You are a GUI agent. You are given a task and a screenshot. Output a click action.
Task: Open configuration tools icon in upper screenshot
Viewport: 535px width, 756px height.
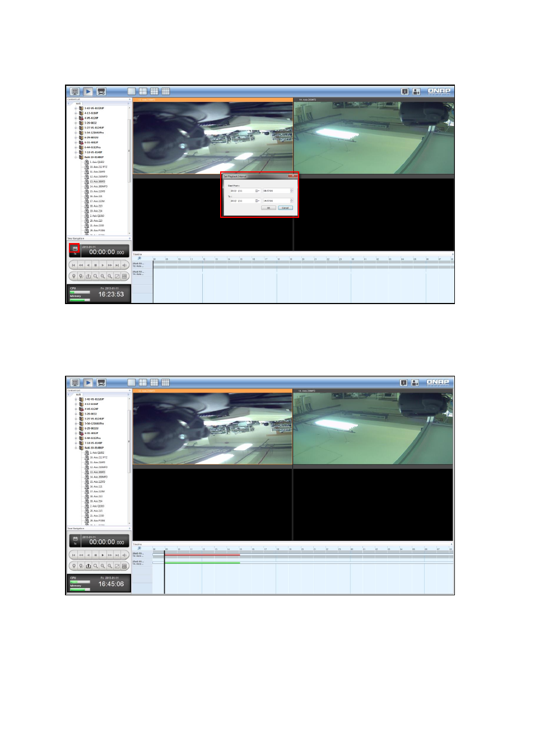point(101,91)
